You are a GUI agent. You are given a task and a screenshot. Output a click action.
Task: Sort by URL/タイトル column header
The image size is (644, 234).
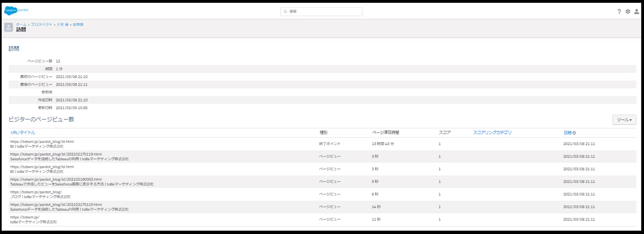click(23, 133)
